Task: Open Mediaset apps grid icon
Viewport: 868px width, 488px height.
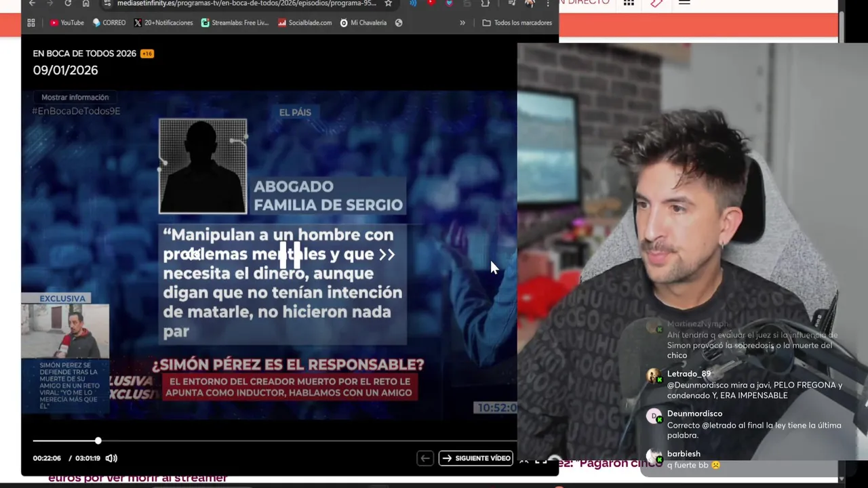Action: (629, 3)
